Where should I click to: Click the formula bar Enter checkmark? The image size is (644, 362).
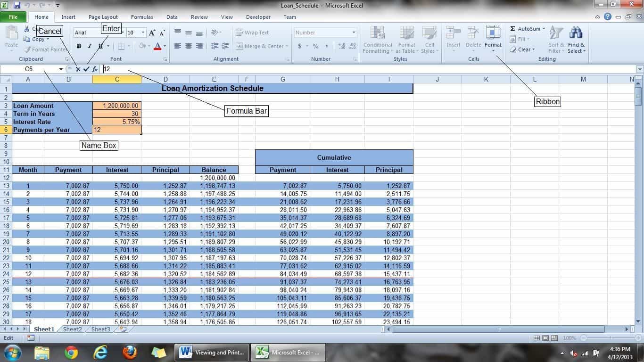86,69
